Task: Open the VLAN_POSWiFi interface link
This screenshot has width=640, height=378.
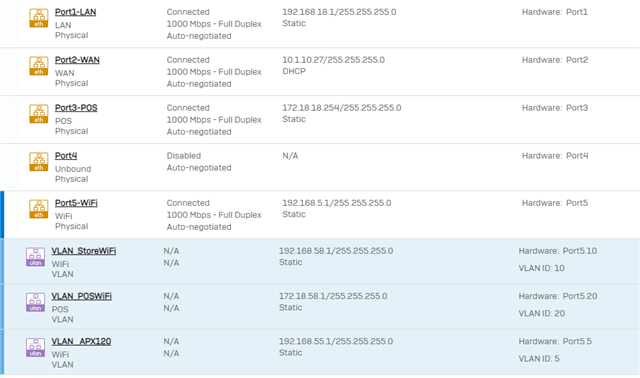Action: pos(82,296)
